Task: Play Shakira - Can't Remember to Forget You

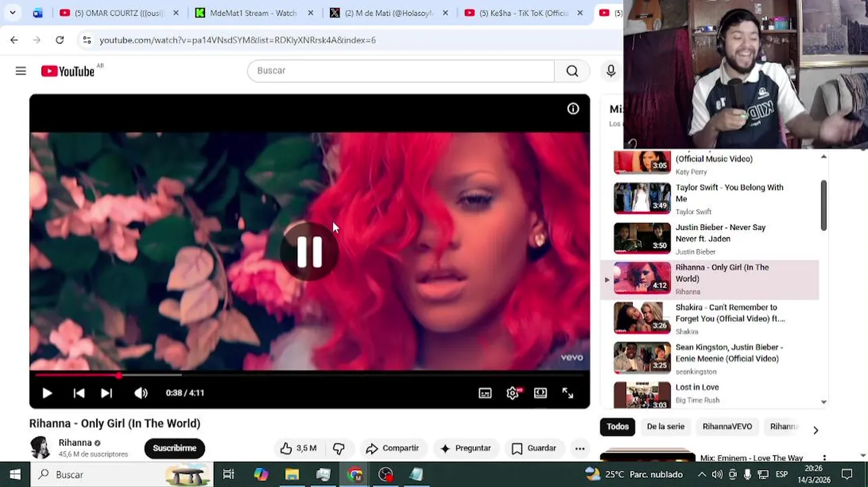Action: pyautogui.click(x=710, y=319)
